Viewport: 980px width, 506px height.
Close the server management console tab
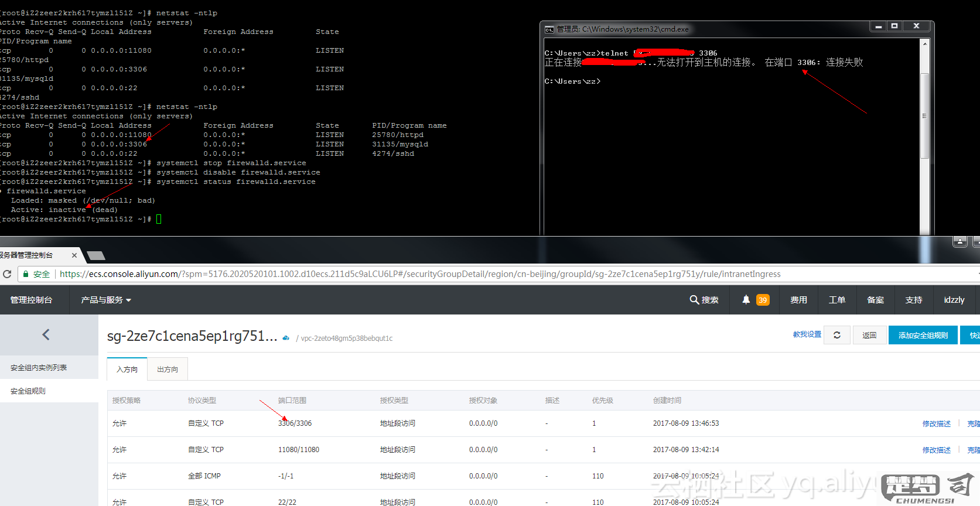click(74, 255)
